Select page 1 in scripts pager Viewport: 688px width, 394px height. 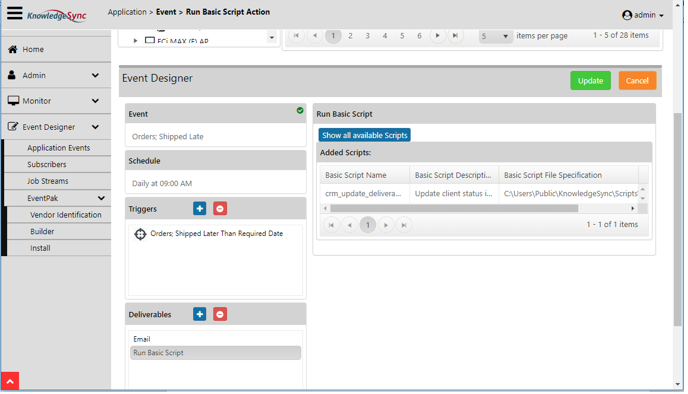point(368,225)
